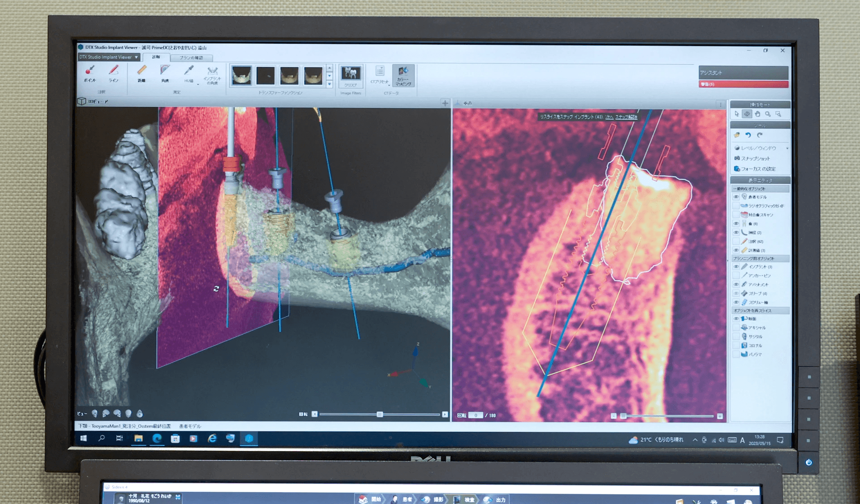
Task: Toggle visibility of measurements (計測値 3)
Action: click(x=736, y=250)
